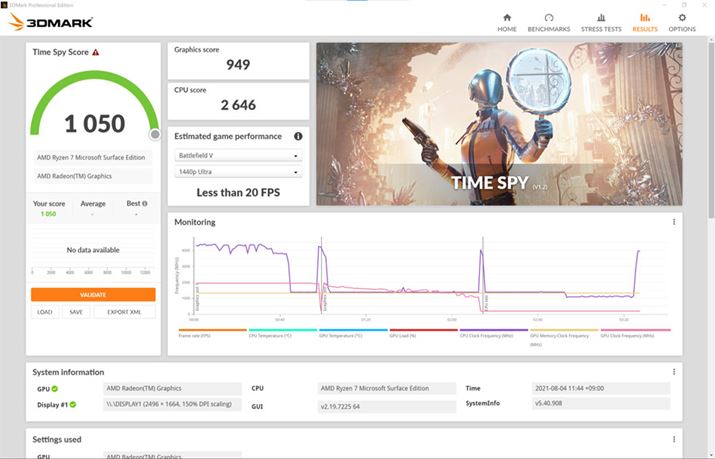Click the Display #1 resolution value

coord(172,404)
